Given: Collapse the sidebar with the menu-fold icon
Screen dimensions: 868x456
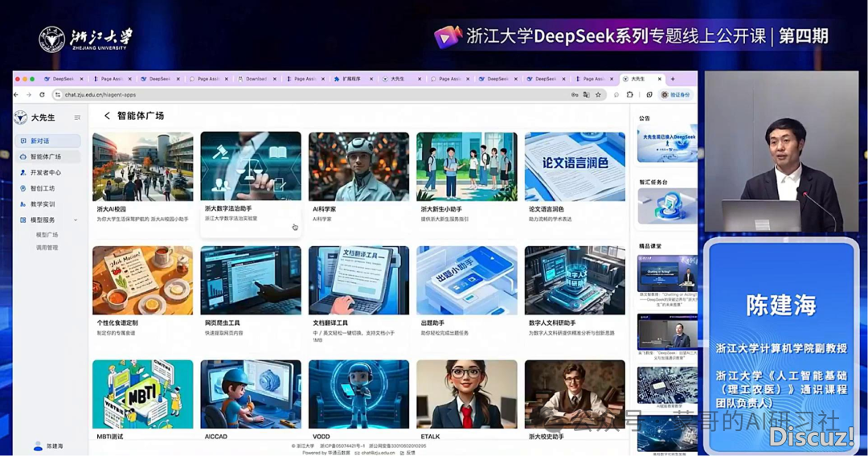Looking at the screenshot, I should (x=77, y=117).
